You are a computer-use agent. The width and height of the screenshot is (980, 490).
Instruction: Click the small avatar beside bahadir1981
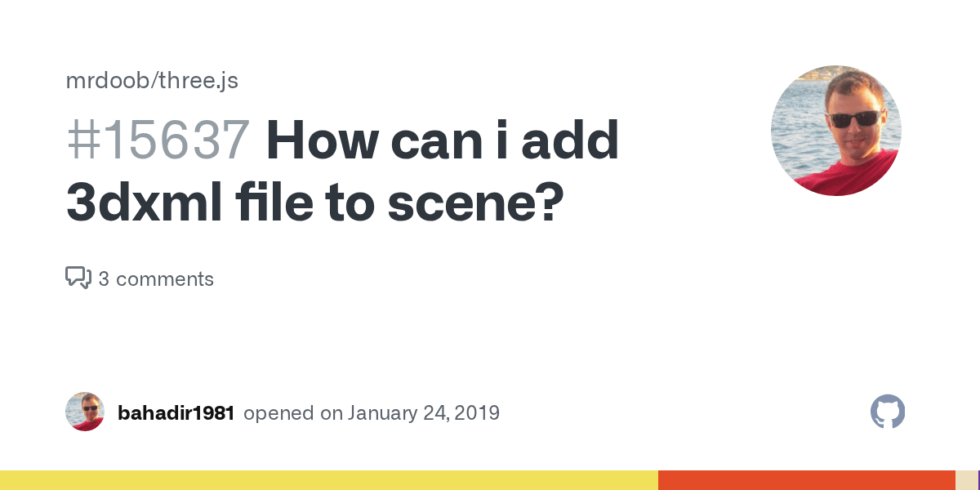85,412
